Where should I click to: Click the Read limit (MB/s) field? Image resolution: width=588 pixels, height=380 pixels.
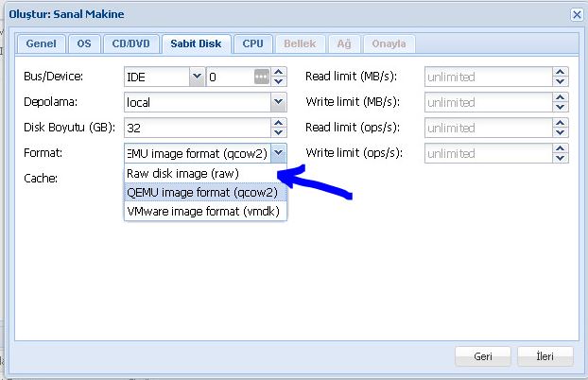click(489, 77)
